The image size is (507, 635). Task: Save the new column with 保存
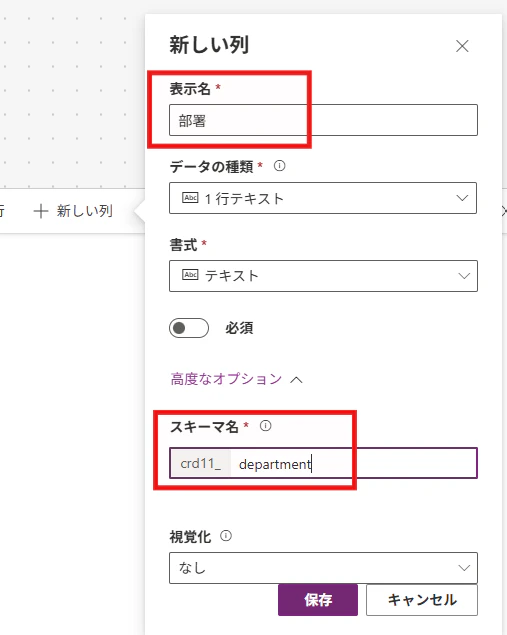coord(318,600)
